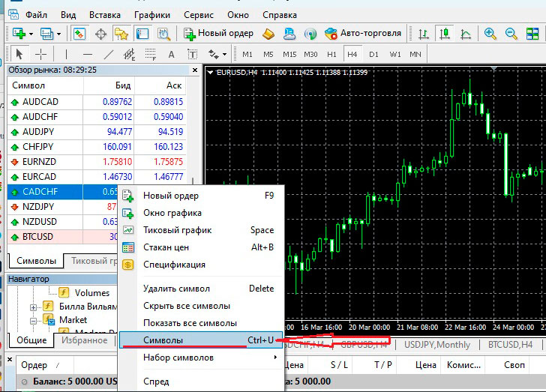The image size is (546, 392).
Task: Select the vertical line drawing tool
Action: coord(66,54)
